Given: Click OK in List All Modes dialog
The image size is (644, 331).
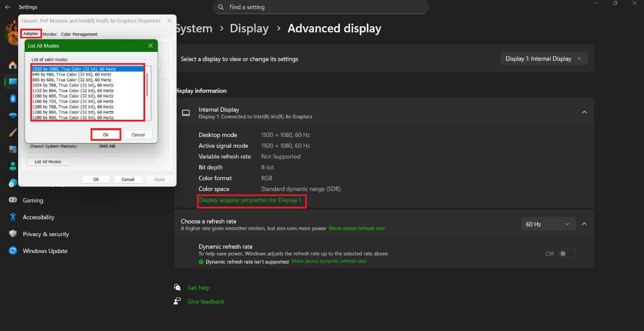Looking at the screenshot, I should tap(106, 135).
